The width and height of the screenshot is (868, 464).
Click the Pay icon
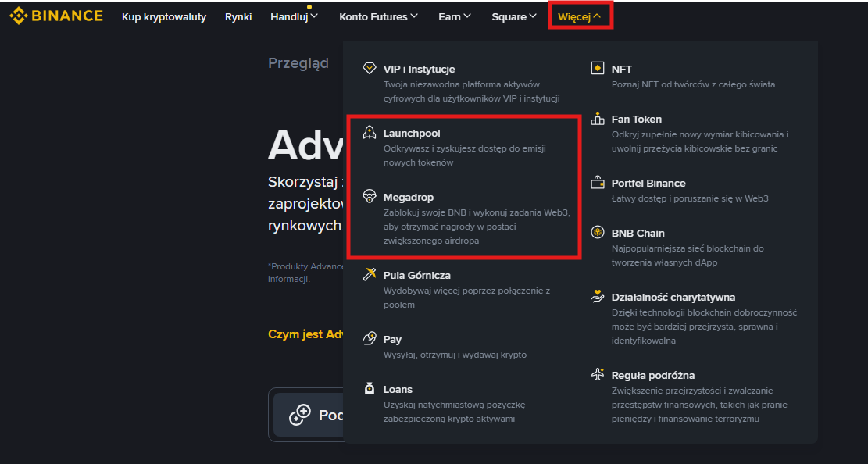(x=370, y=339)
